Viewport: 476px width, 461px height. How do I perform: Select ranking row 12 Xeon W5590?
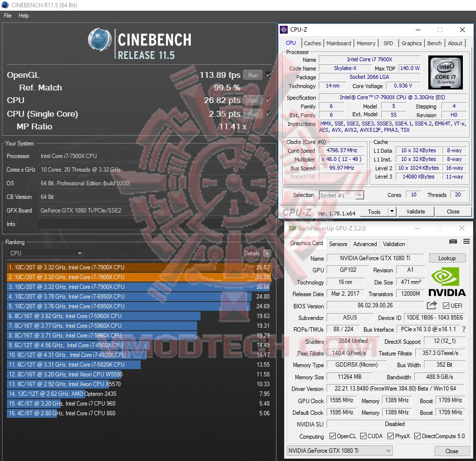[x=139, y=374]
